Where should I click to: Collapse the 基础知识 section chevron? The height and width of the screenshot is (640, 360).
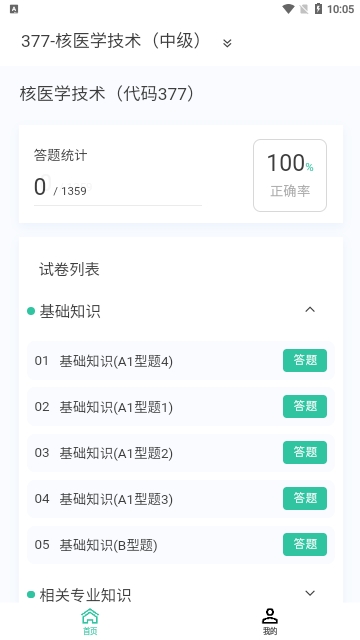[x=310, y=310]
